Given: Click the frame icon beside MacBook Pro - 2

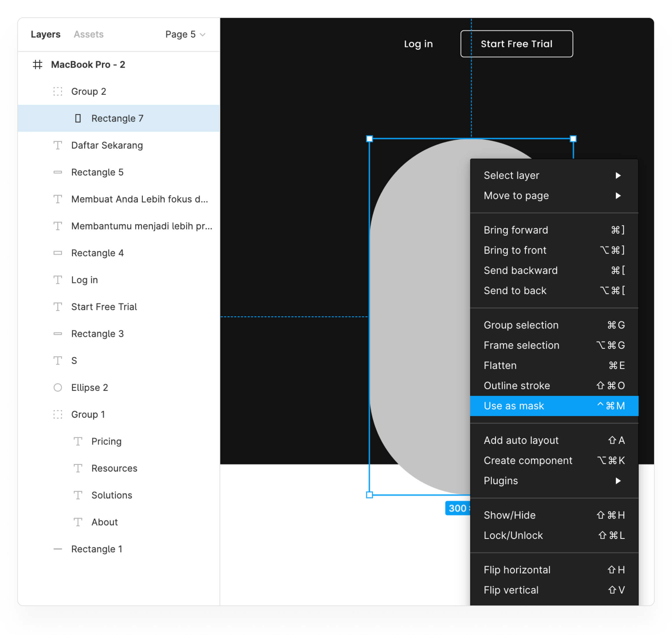Looking at the screenshot, I should [37, 64].
